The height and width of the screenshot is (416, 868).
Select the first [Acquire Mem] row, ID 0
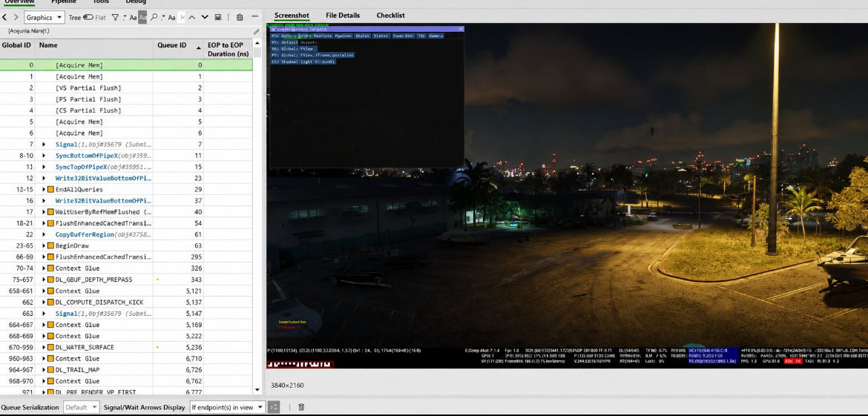126,65
